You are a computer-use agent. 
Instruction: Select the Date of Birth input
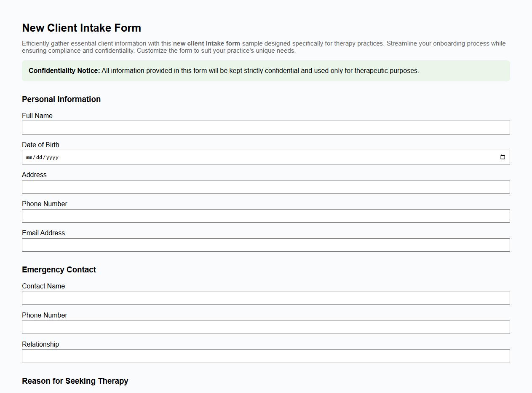click(253, 156)
